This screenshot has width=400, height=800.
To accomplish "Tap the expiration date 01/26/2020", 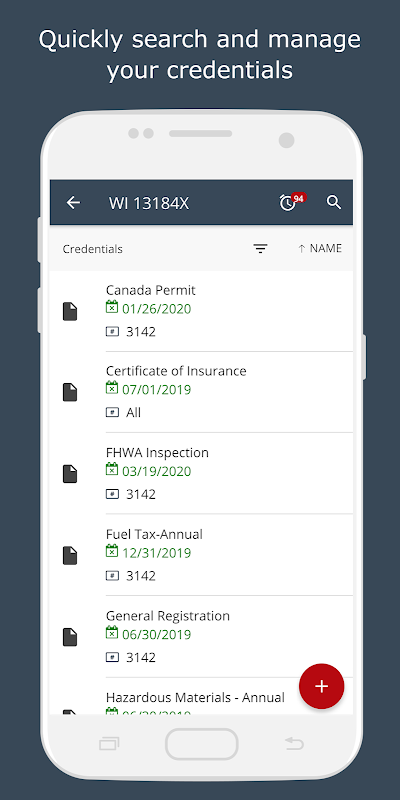I will (156, 309).
